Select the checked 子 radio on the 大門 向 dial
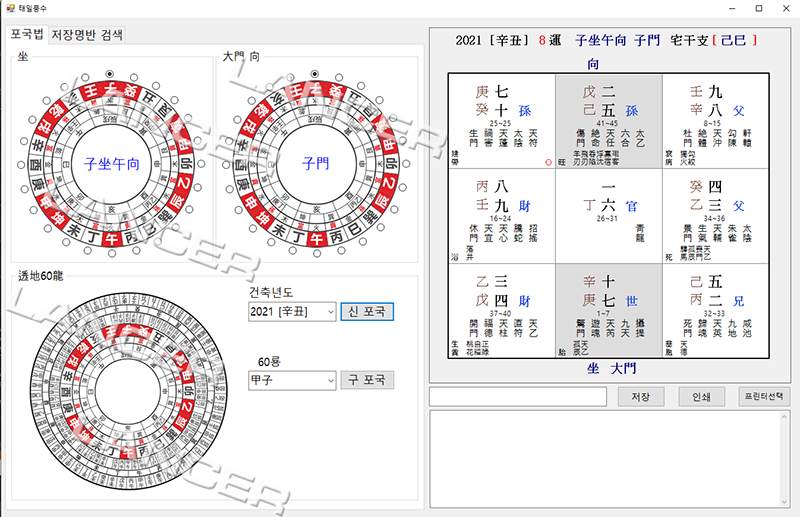Screen dimensions: 800x517 coord(315,74)
